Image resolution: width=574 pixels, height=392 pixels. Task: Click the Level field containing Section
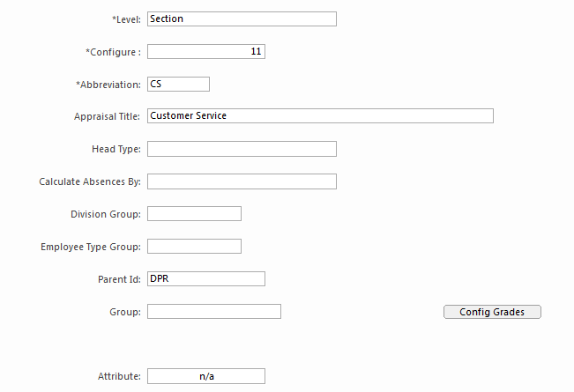[242, 19]
